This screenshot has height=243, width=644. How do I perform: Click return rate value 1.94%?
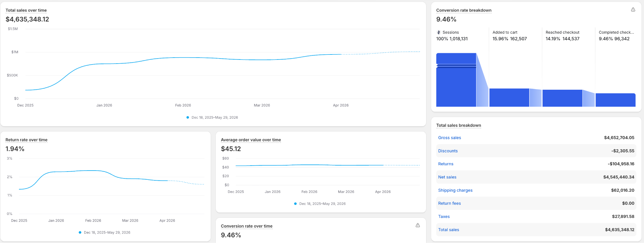(x=15, y=149)
